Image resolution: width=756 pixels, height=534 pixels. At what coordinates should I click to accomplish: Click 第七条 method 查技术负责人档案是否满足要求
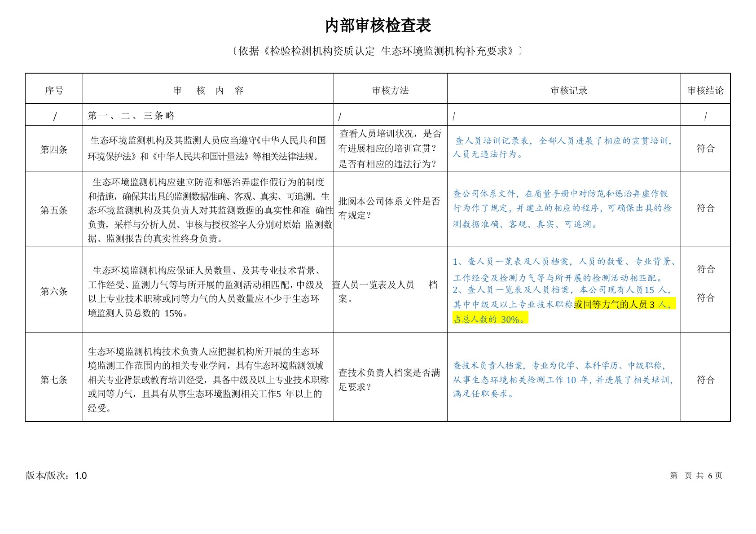[389, 380]
